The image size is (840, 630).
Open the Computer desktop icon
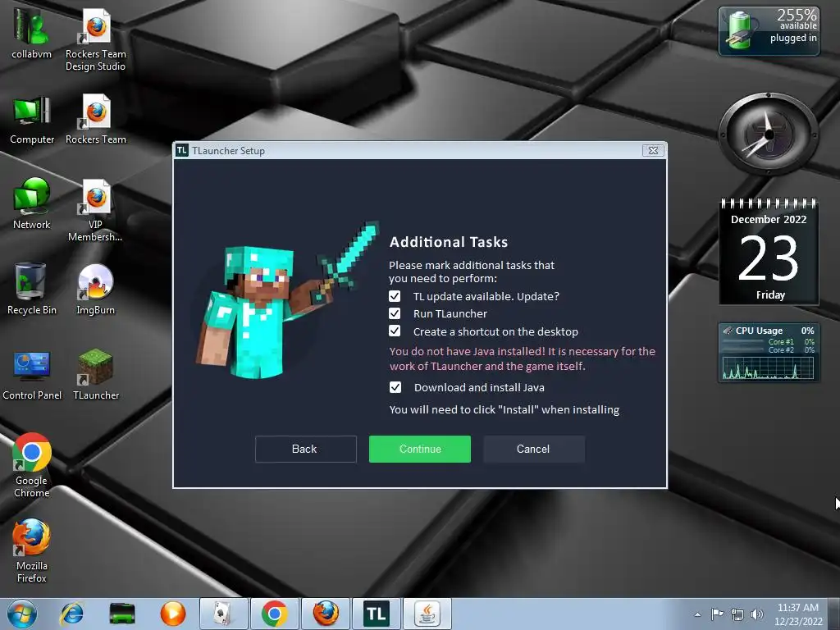pos(32,120)
